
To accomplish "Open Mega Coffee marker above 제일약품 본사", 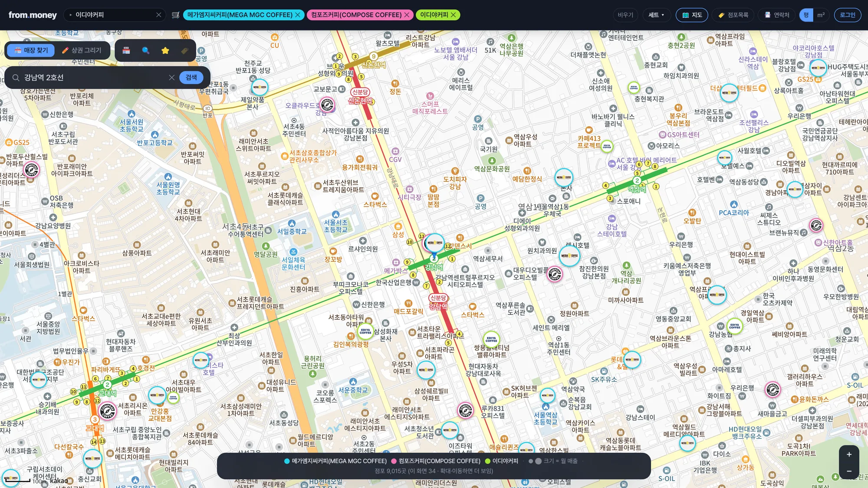I will (x=260, y=87).
